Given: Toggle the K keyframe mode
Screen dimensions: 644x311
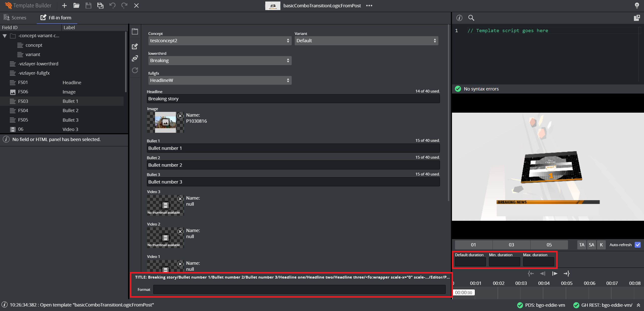Looking at the screenshot, I should (601, 245).
